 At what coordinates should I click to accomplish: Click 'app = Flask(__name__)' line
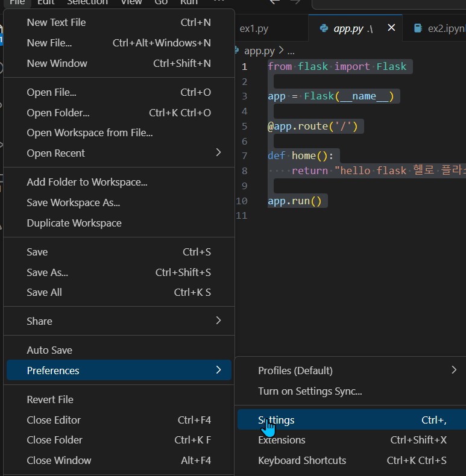click(331, 96)
